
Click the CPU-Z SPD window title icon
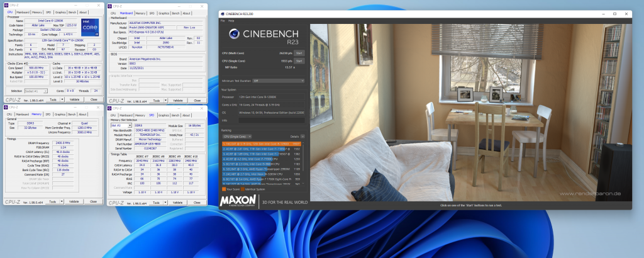[x=109, y=109]
